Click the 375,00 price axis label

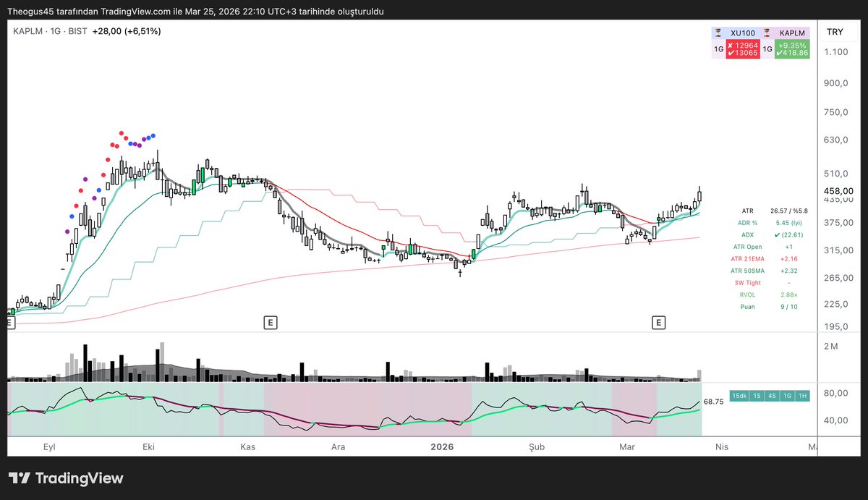click(840, 223)
